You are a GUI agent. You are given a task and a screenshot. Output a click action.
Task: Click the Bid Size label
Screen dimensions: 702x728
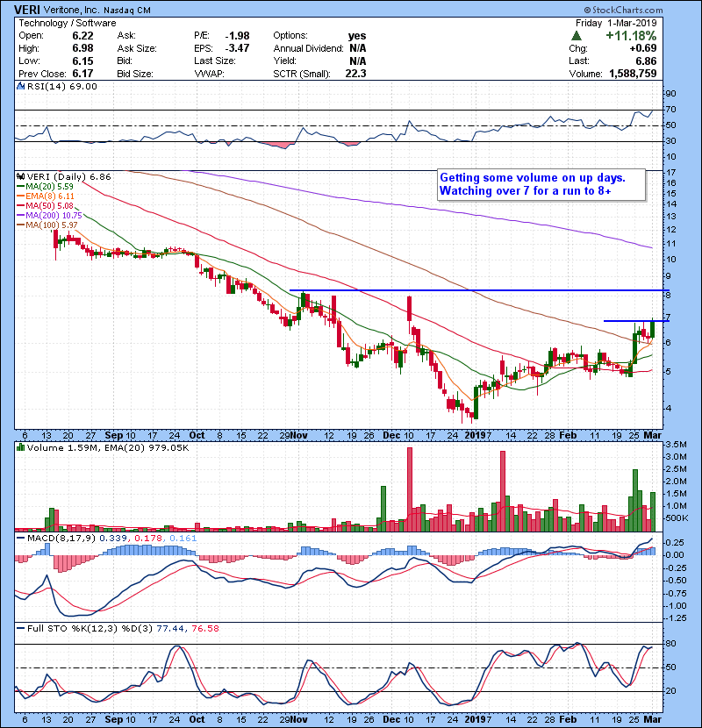pyautogui.click(x=135, y=74)
